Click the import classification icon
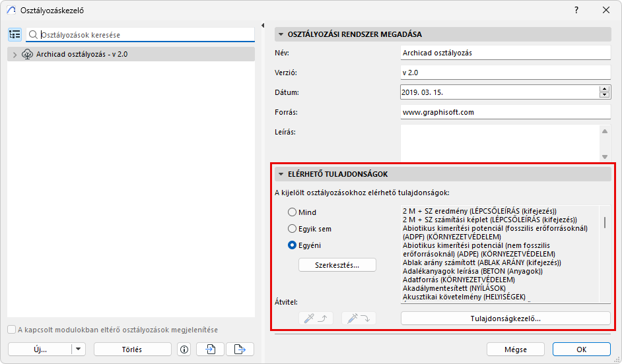 (x=210, y=349)
